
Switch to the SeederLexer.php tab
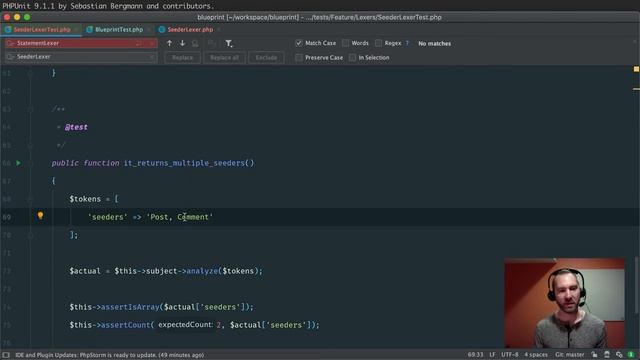tap(190, 30)
